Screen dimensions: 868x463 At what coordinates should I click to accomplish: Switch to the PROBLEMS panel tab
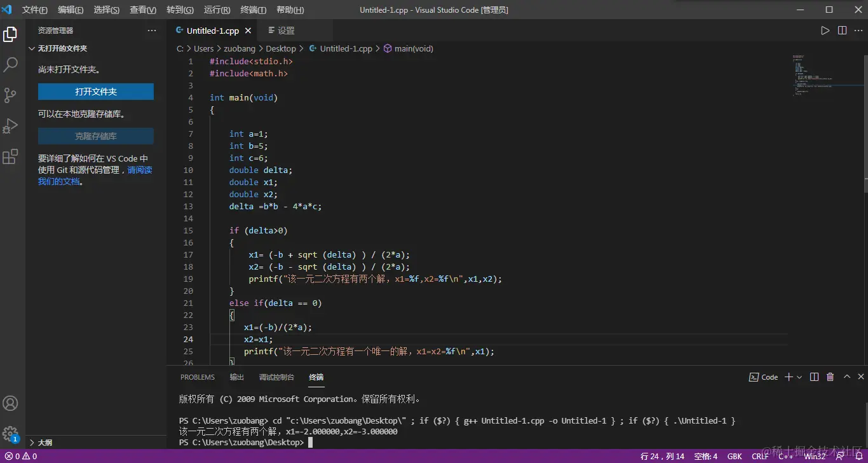(x=197, y=377)
